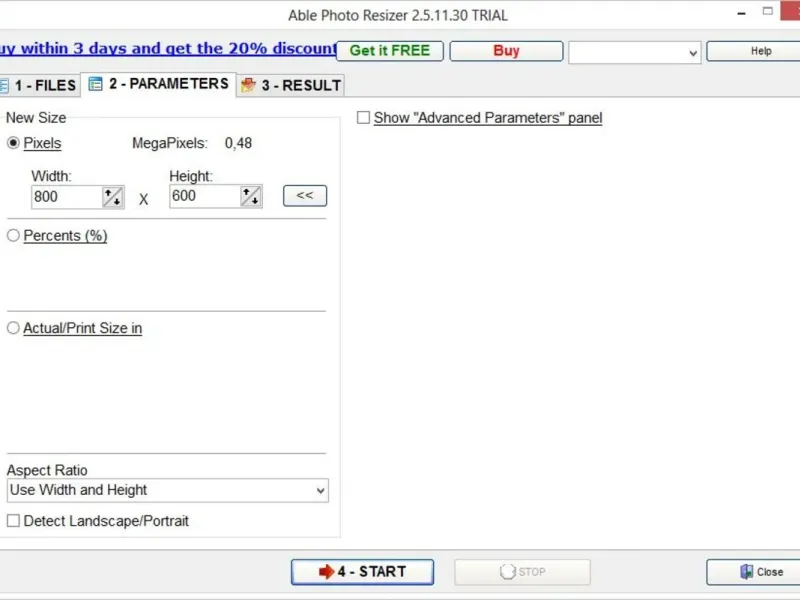Click the Close button with door icon
The image size is (800, 600).
point(753,572)
